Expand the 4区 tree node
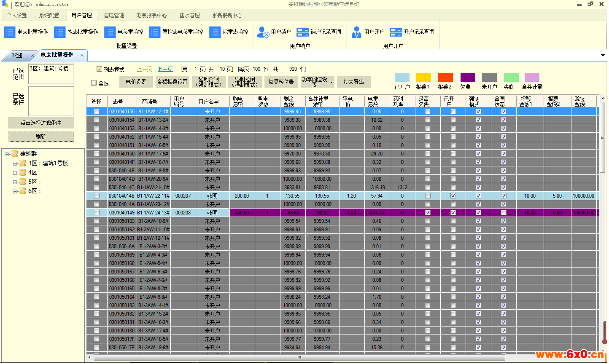This screenshot has height=364, width=609. [x=15, y=173]
